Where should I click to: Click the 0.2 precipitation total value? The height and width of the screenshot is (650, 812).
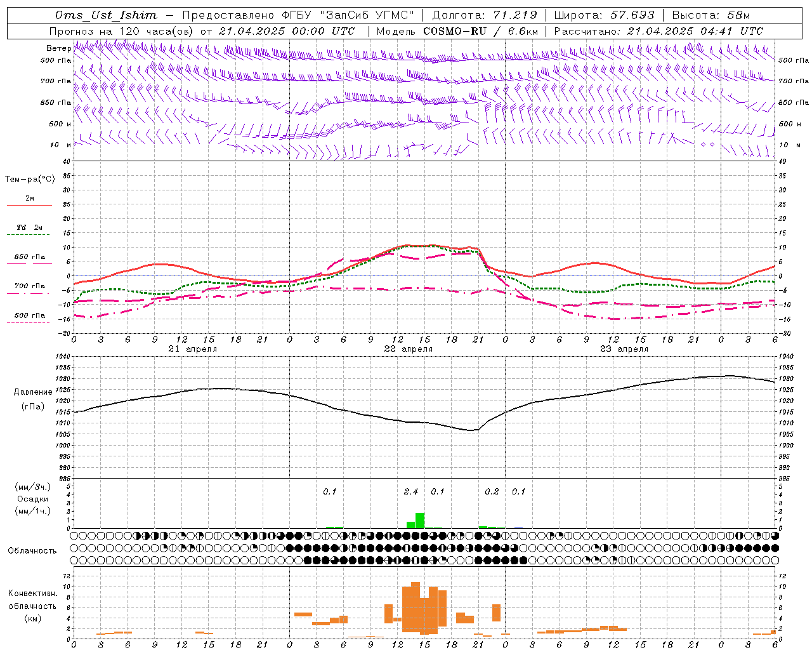[492, 491]
